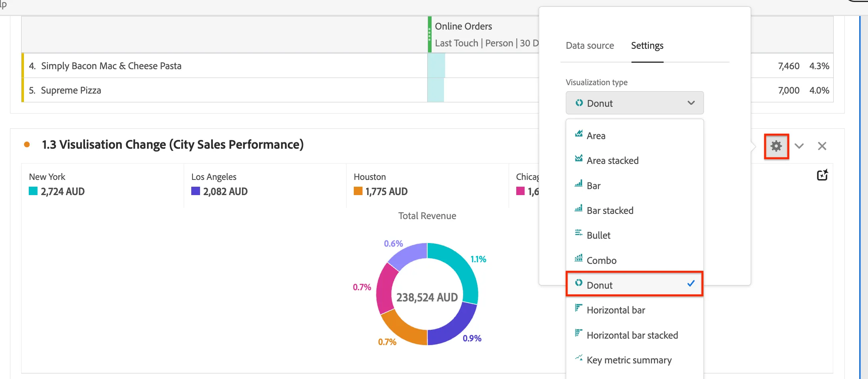Choose the Combo chart icon entry

click(x=579, y=258)
